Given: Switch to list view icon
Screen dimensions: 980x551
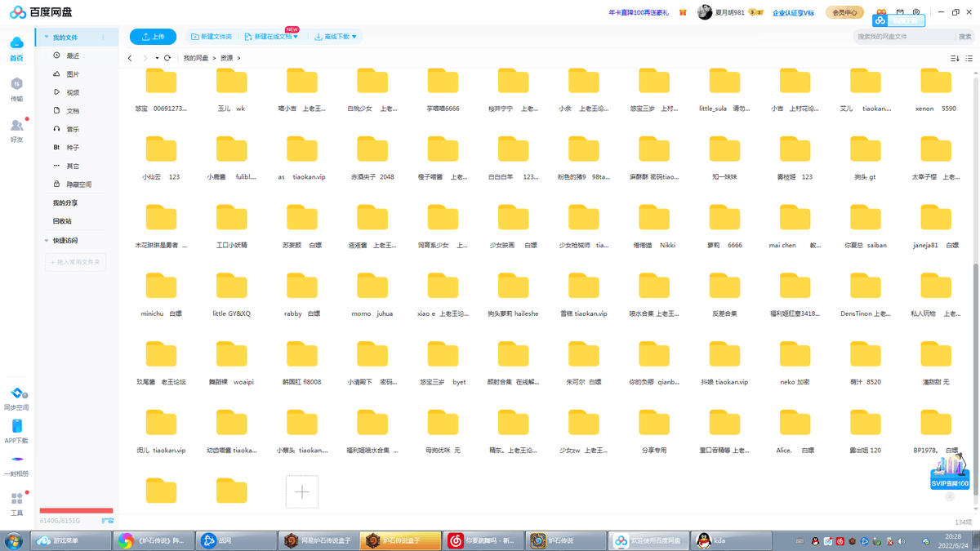Looking at the screenshot, I should pos(969,58).
